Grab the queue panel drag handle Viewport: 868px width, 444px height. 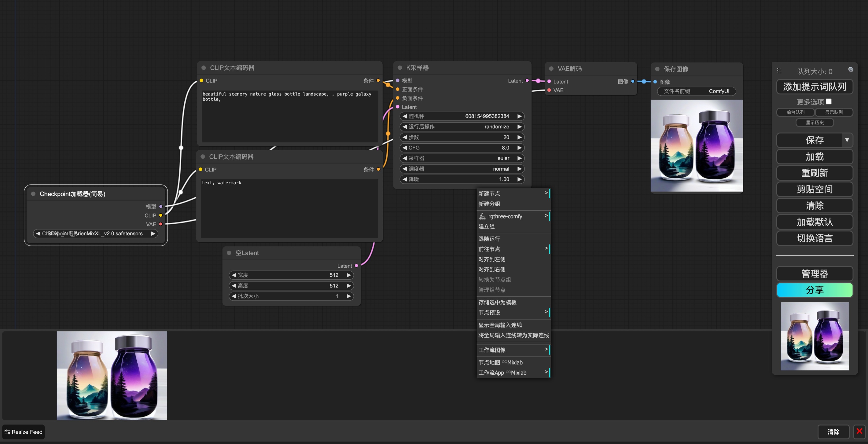(779, 71)
